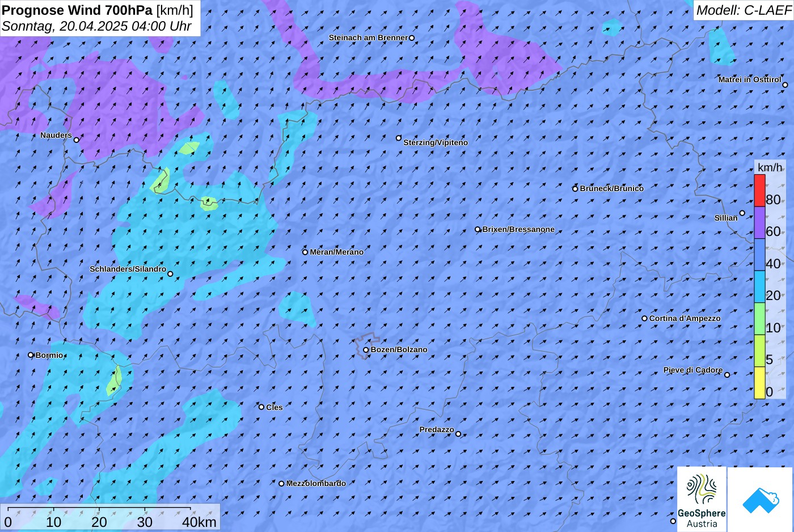Click the Brixen/Bressanone marker dot
The image size is (794, 532).
point(478,230)
